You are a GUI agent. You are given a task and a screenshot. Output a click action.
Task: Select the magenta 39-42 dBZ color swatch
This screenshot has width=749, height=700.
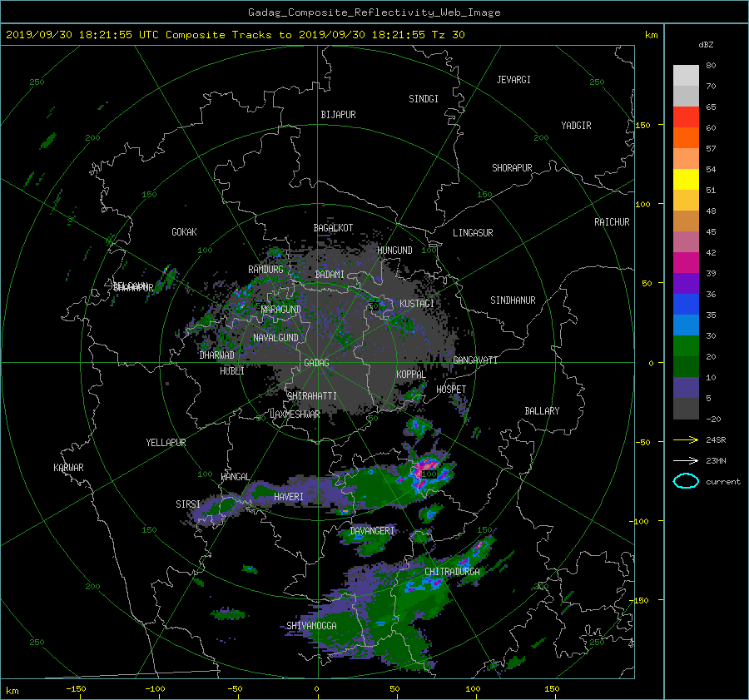[686, 262]
